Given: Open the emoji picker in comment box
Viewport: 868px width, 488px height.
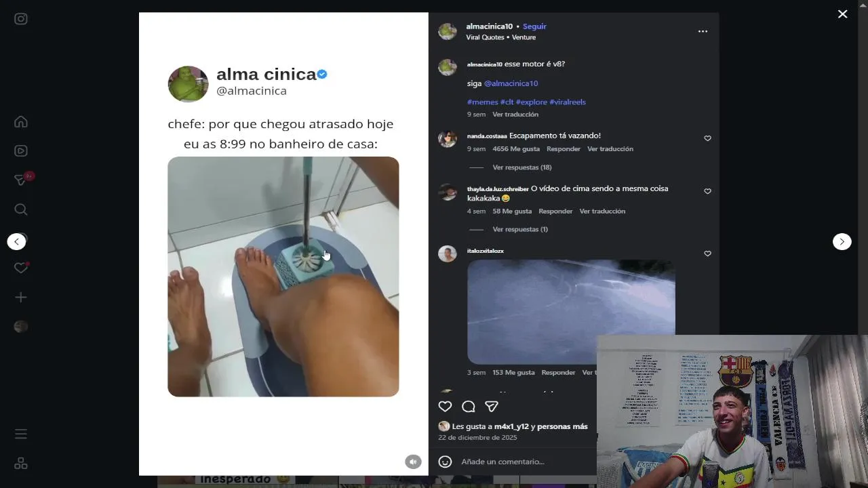Looking at the screenshot, I should click(445, 462).
